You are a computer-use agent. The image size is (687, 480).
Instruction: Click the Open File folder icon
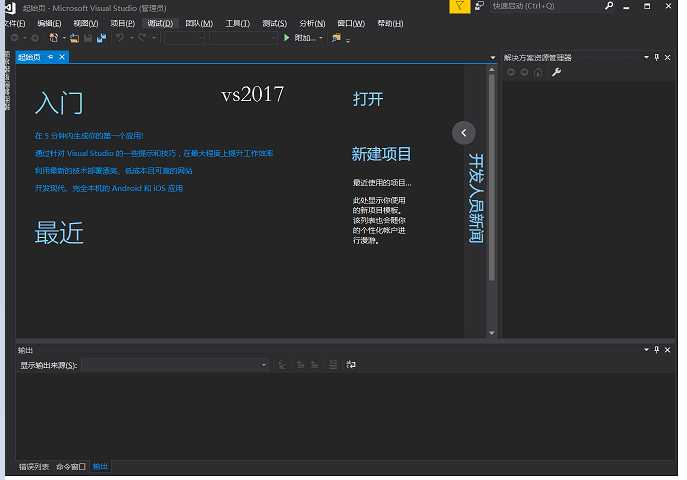click(74, 38)
